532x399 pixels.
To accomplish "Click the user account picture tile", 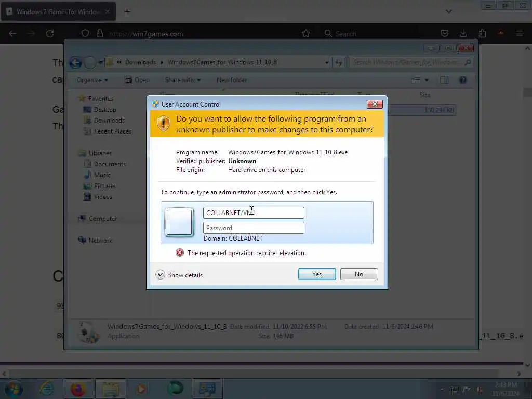I will click(179, 222).
